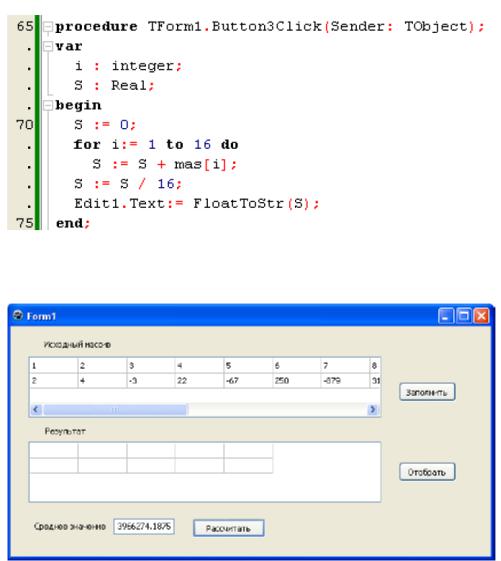Click line number 75 in gutter
Screen dimensions: 501x561
(25, 223)
